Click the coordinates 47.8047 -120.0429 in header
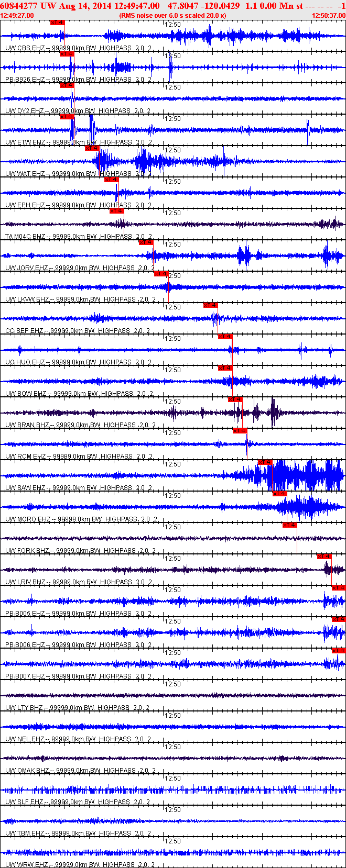This screenshot has width=346, height=868. (203, 6)
